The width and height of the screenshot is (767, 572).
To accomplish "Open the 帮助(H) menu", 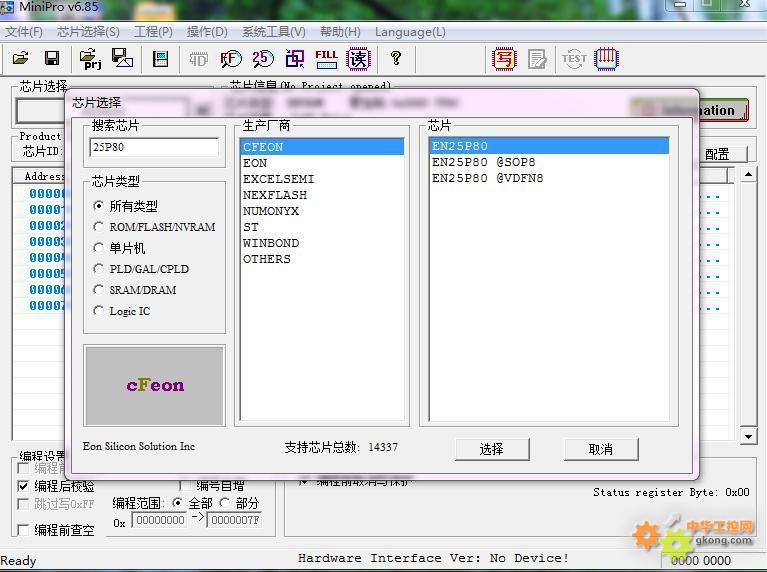I will [x=340, y=32].
